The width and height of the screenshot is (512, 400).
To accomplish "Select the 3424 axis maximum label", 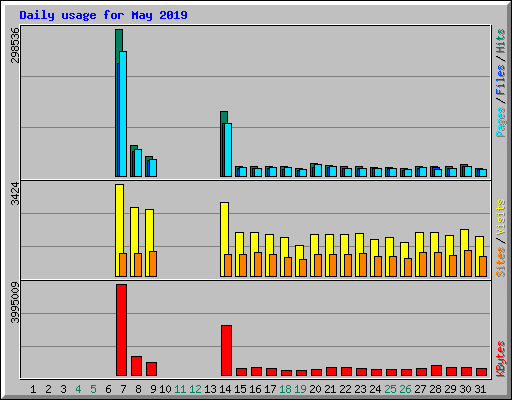I will point(15,194).
